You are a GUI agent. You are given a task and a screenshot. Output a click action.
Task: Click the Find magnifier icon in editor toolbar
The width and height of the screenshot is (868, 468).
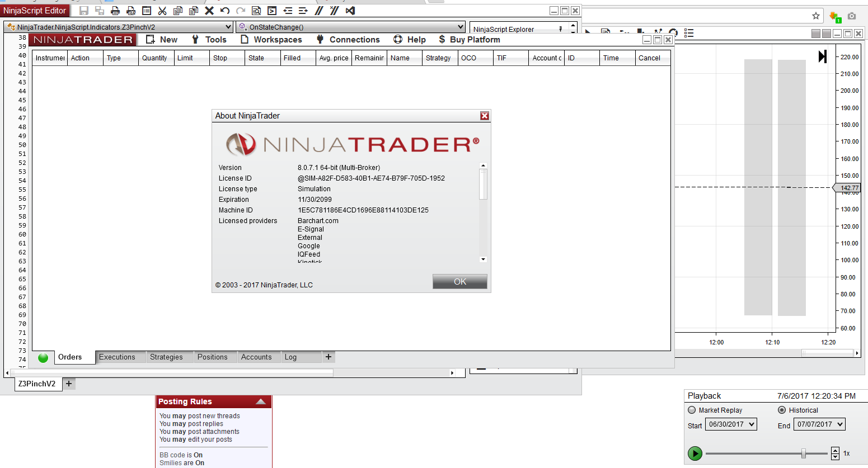(x=256, y=11)
